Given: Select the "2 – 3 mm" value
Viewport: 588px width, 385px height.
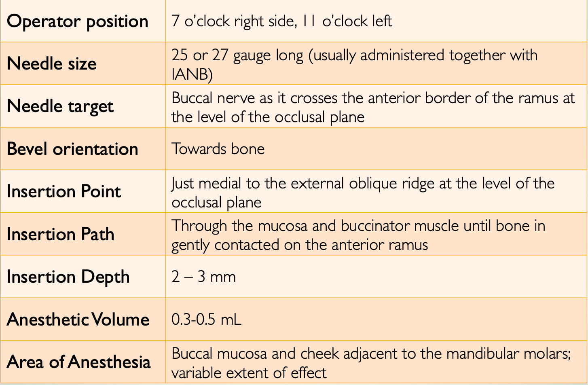Looking at the screenshot, I should pyautogui.click(x=203, y=277).
